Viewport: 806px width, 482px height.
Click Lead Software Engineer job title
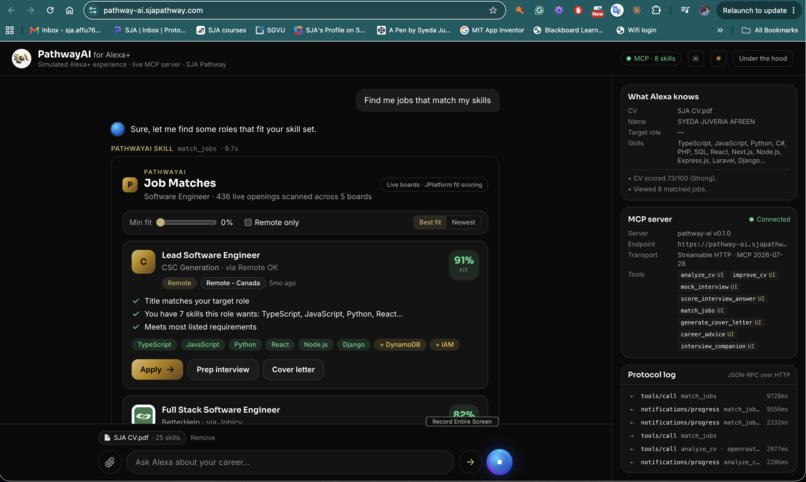point(211,255)
